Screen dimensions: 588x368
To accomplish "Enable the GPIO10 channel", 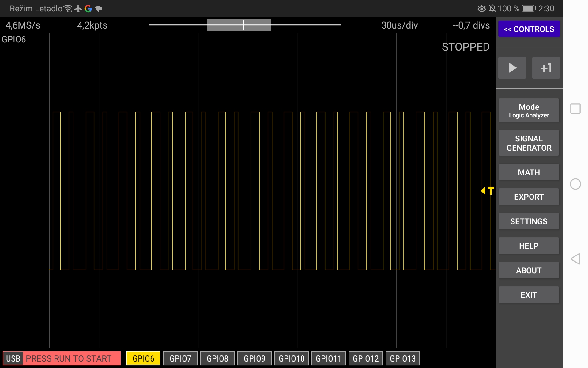I will (291, 358).
